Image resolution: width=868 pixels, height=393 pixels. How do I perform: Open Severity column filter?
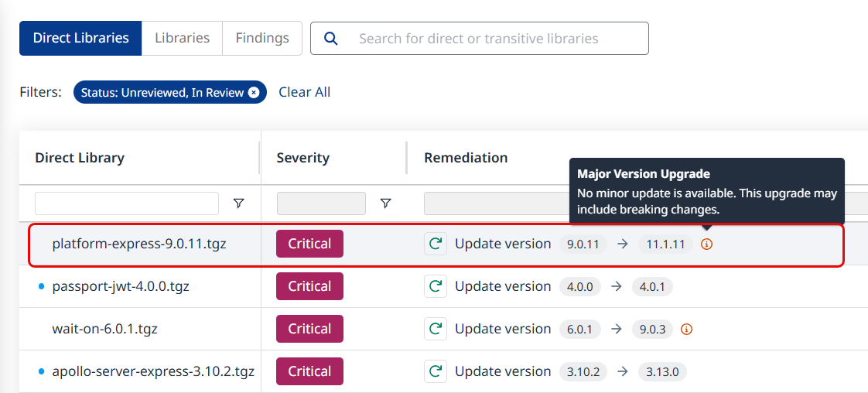385,203
